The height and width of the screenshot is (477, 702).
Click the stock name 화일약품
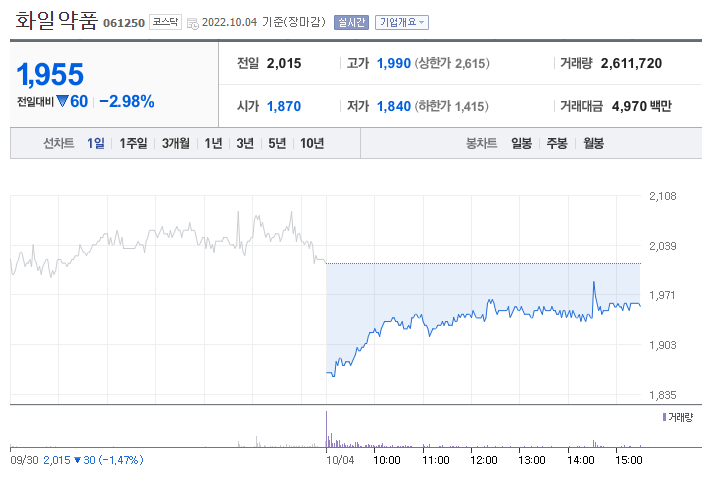[56, 21]
